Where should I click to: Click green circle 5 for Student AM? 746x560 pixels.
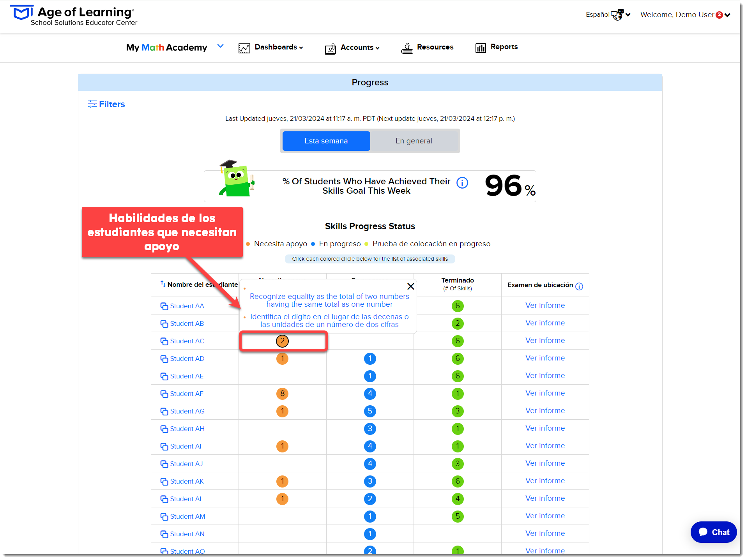pyautogui.click(x=458, y=516)
